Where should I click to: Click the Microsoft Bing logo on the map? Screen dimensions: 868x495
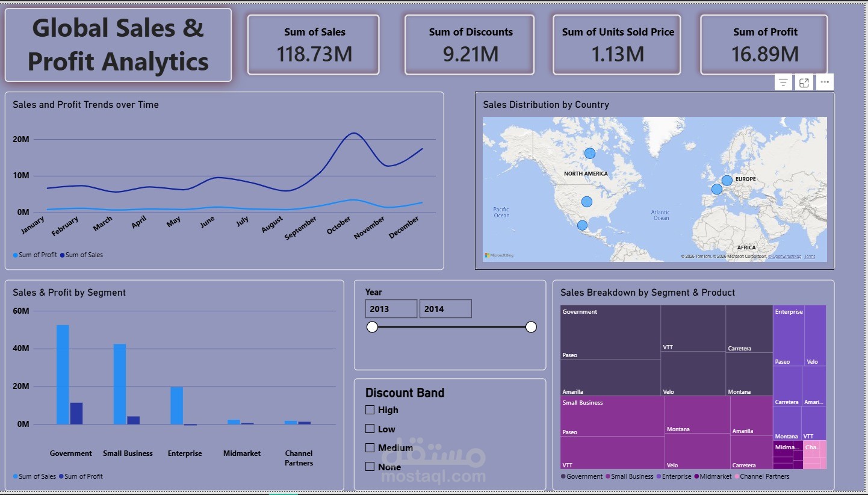pos(499,255)
